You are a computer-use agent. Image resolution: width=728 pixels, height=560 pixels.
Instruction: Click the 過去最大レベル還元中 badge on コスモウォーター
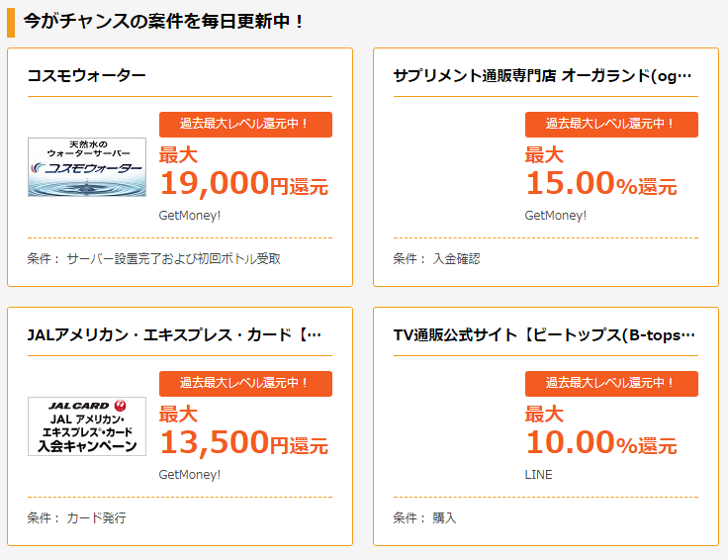tap(245, 124)
